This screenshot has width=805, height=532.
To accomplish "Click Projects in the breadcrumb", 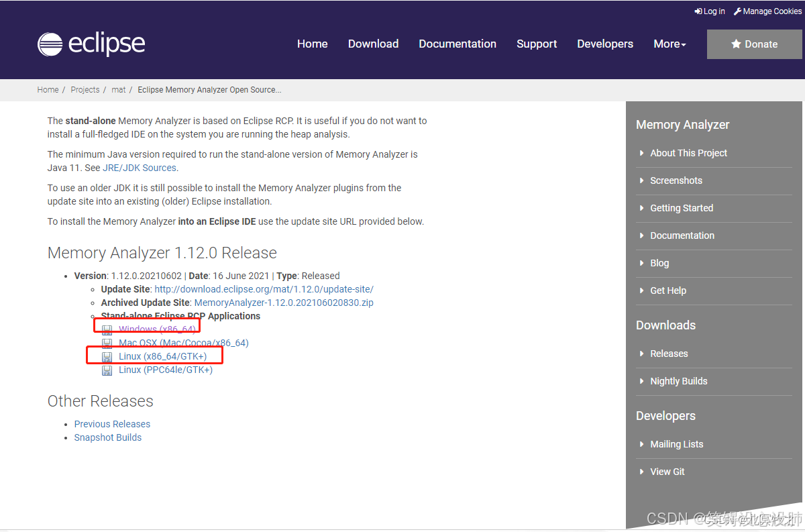I will [x=85, y=90].
